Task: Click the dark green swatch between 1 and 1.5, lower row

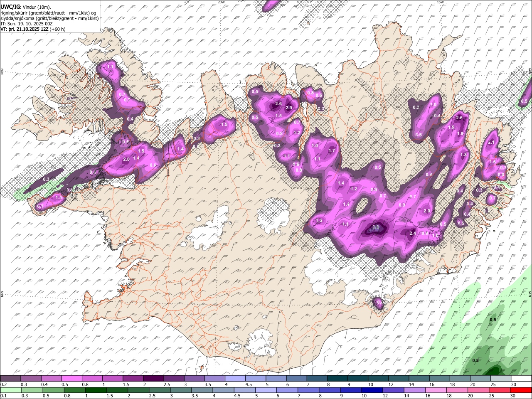Action: point(96,390)
